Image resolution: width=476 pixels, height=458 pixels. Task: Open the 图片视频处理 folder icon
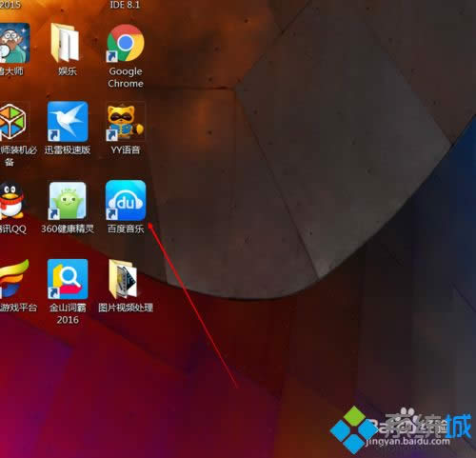[123, 279]
